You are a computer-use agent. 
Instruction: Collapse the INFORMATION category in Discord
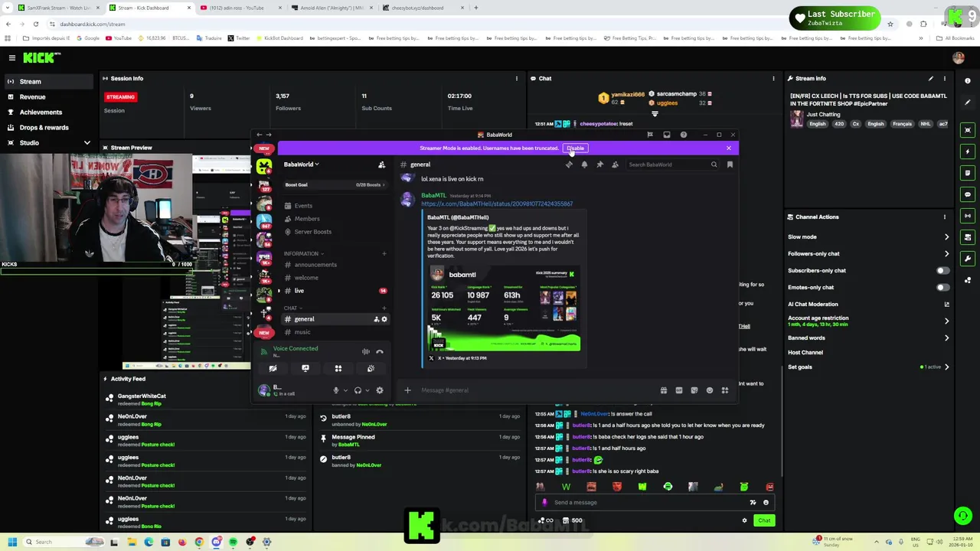[x=303, y=254]
